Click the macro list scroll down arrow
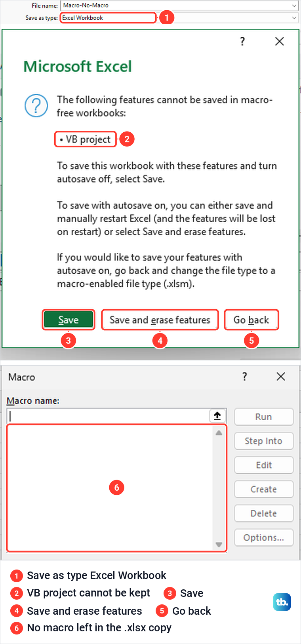This screenshot has height=644, width=301. click(219, 545)
